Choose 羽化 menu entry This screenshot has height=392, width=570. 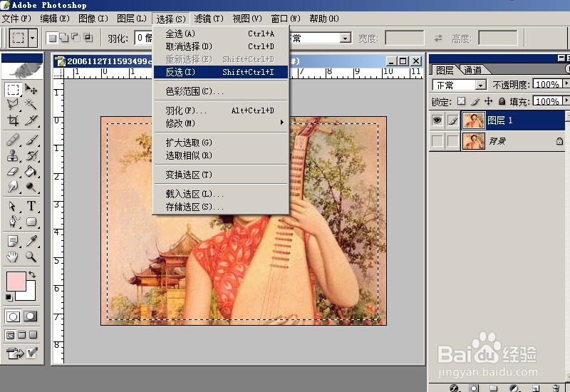[220, 110]
